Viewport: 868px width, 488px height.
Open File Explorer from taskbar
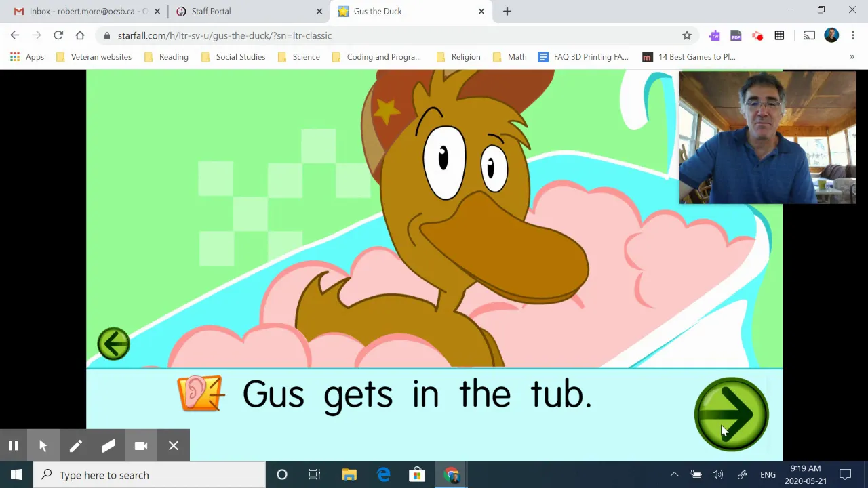(349, 475)
